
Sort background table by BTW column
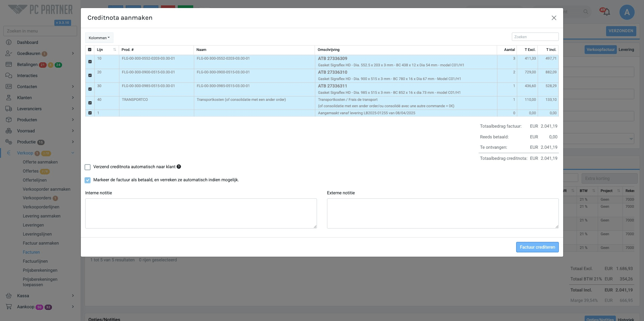(587, 191)
